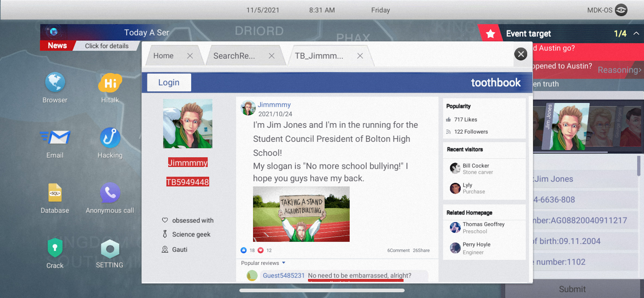Click the location pin icon beside Gauti
Screen dimensions: 644x298
pos(165,249)
